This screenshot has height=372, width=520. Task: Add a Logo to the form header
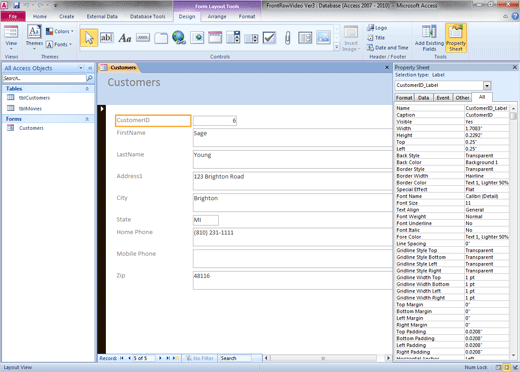377,28
